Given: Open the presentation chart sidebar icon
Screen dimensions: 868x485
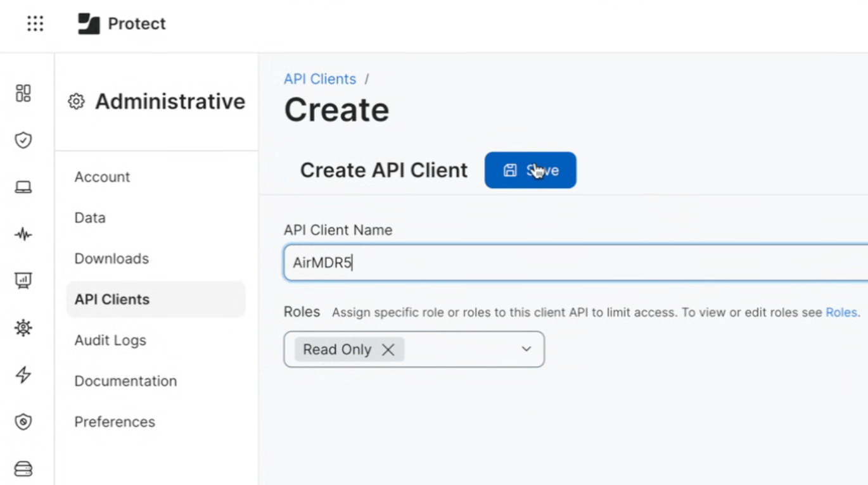Looking at the screenshot, I should pyautogui.click(x=23, y=280).
